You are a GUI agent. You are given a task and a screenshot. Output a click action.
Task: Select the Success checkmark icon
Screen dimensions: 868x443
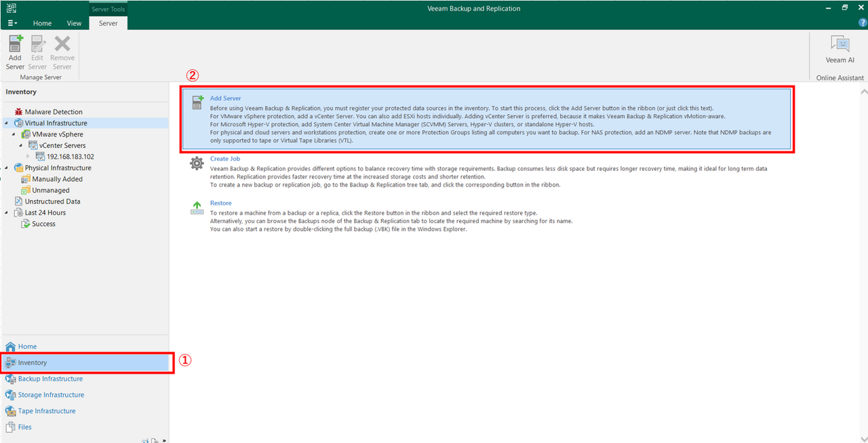pos(26,224)
